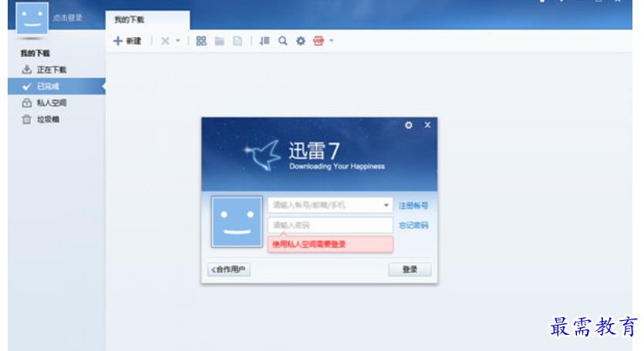Select 正在下载 in the sidebar
Screen dimensions: 644x351
click(56, 70)
